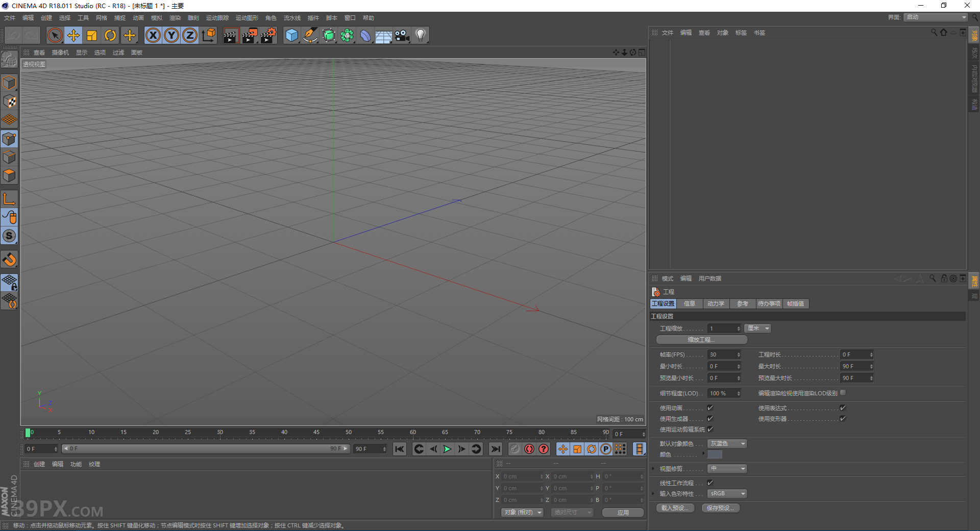Disable the 使用表达式 checkbox

coord(843,408)
